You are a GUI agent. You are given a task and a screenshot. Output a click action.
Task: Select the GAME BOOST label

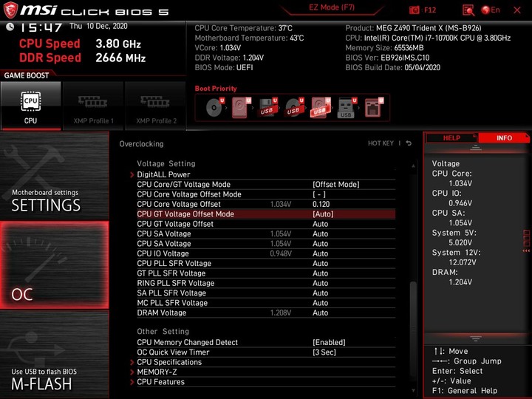(x=27, y=75)
